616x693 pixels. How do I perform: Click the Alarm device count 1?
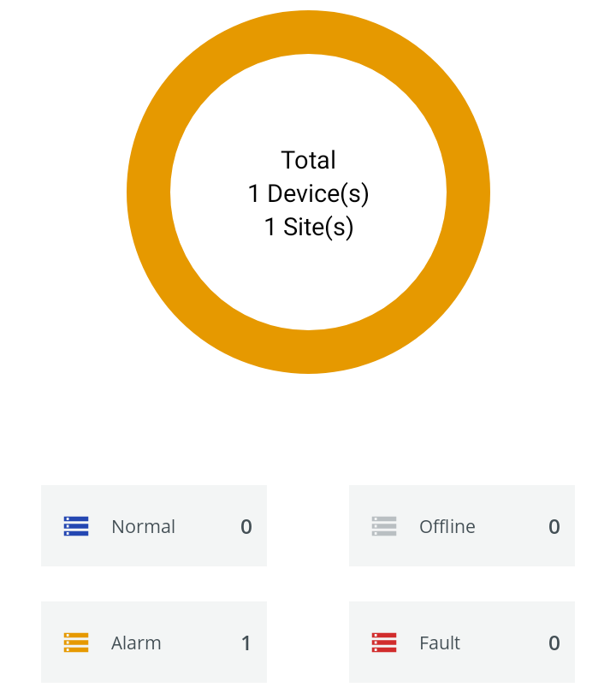[246, 643]
